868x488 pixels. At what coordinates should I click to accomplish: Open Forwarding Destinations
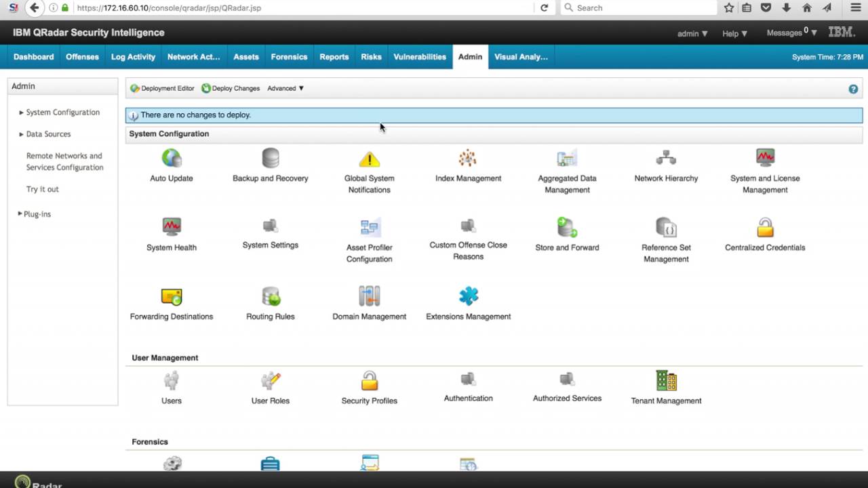click(172, 304)
